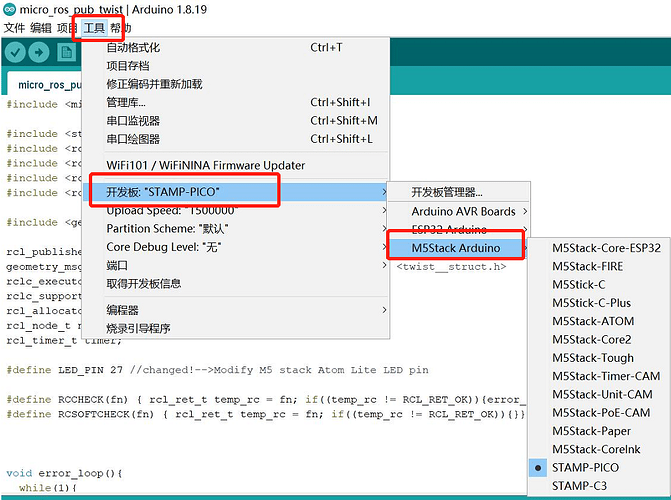Expand the 端口 submenu
This screenshot has width=671, height=500.
point(236,266)
